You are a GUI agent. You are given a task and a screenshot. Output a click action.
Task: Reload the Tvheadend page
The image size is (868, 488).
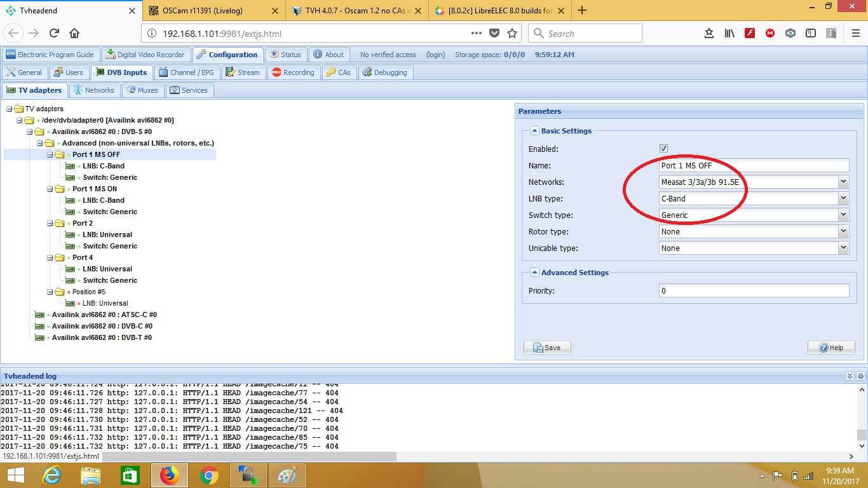tap(54, 34)
